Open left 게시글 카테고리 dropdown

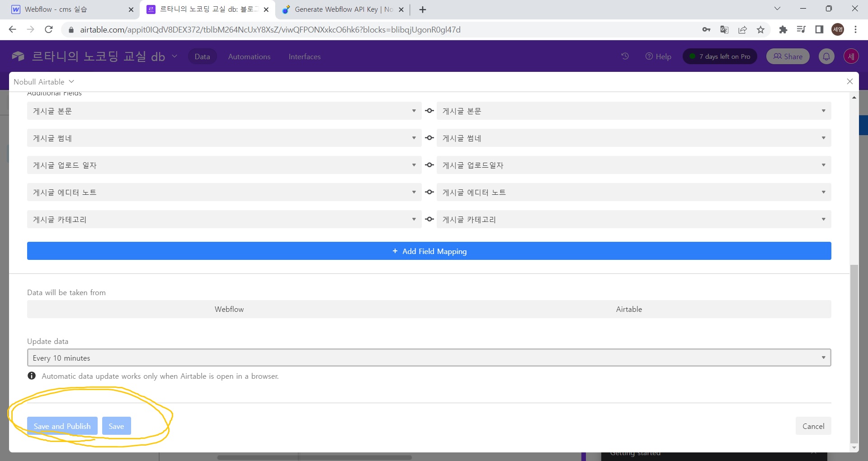pos(224,219)
